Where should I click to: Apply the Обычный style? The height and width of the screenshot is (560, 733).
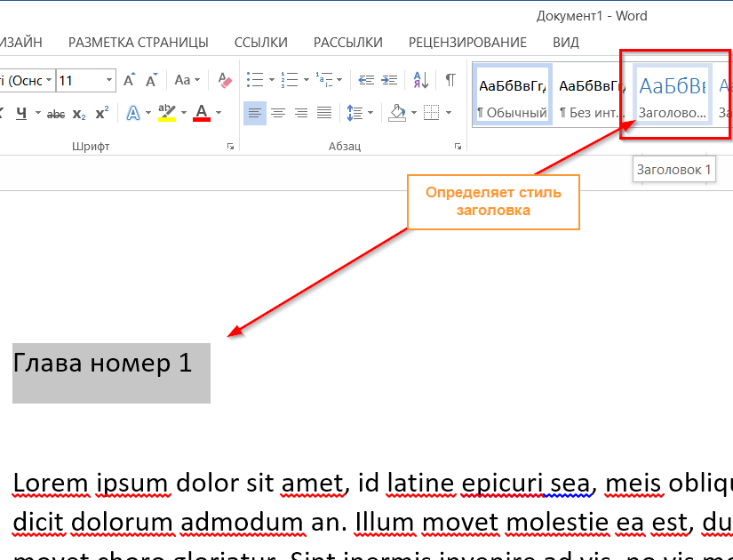[x=512, y=94]
